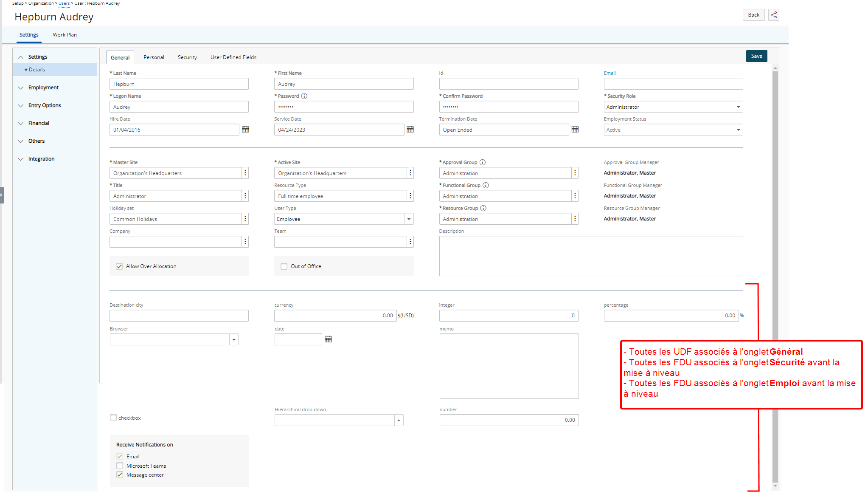Open Company lookup ellipsis
The image size is (868, 497).
coord(245,242)
